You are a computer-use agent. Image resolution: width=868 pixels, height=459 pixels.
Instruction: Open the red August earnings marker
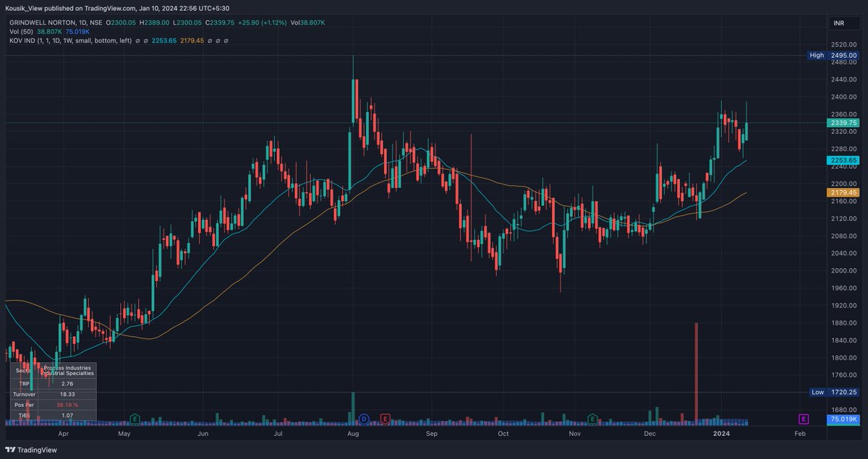click(386, 419)
